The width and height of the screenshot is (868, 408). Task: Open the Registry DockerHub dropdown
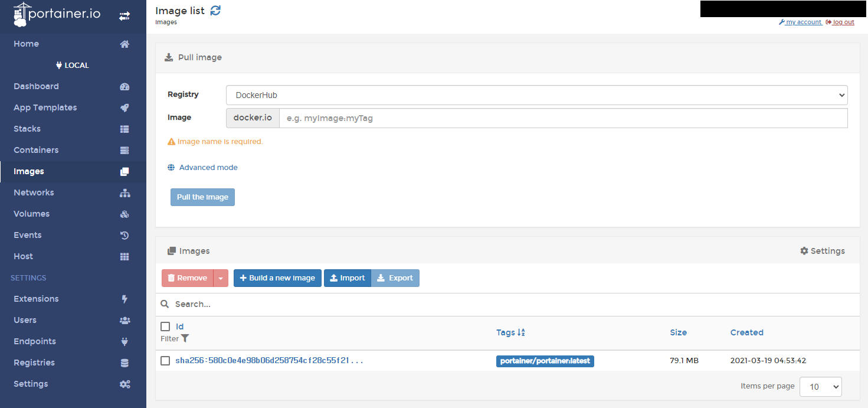pos(537,95)
